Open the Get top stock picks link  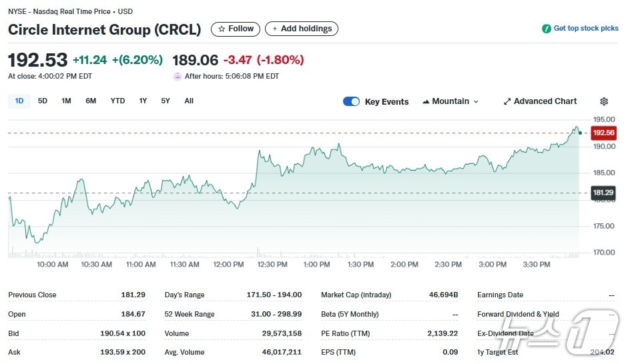point(585,29)
